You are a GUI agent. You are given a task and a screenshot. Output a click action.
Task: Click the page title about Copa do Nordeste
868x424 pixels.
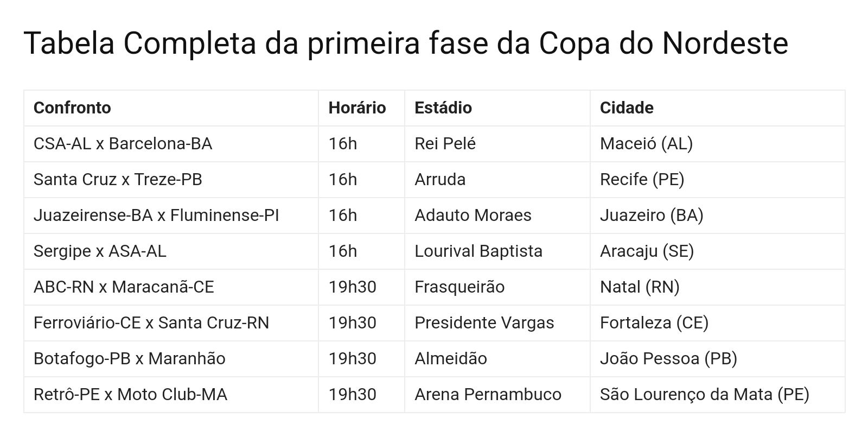pyautogui.click(x=406, y=43)
